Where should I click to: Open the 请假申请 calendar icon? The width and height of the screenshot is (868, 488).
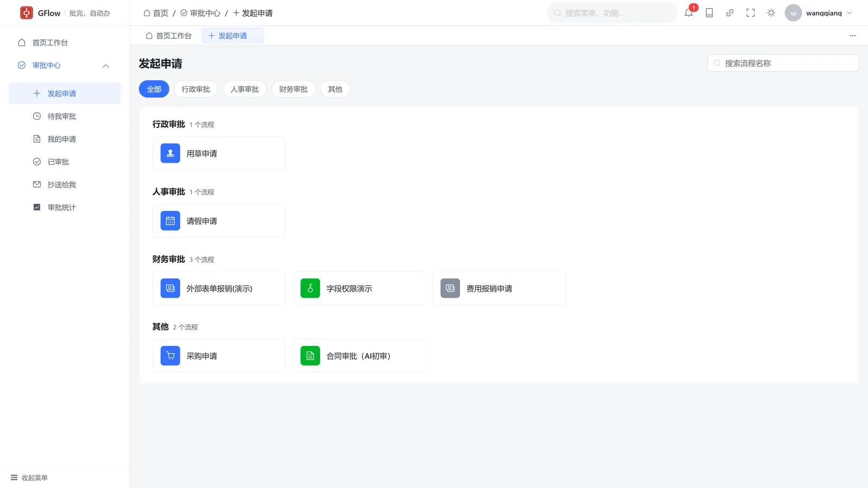point(170,221)
